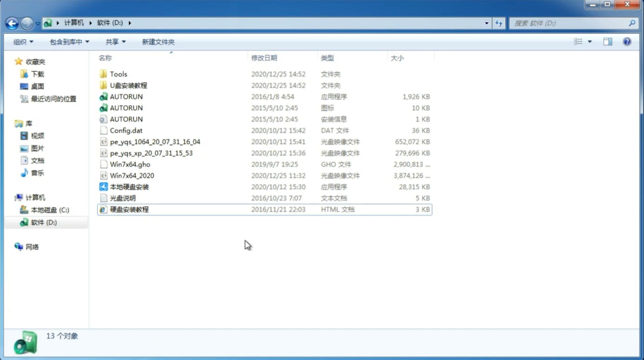Launch 本地硬盘安装 application
The image size is (644, 360).
point(129,187)
